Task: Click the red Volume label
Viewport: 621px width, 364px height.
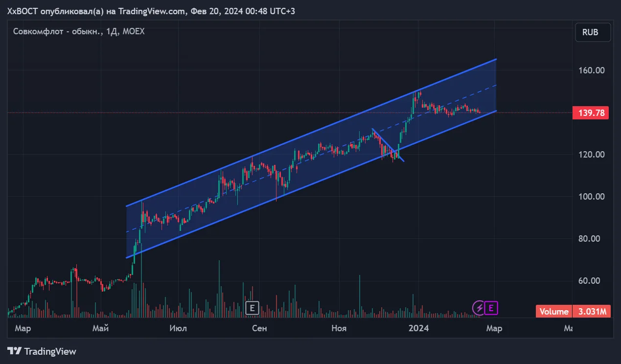Action: (x=554, y=312)
